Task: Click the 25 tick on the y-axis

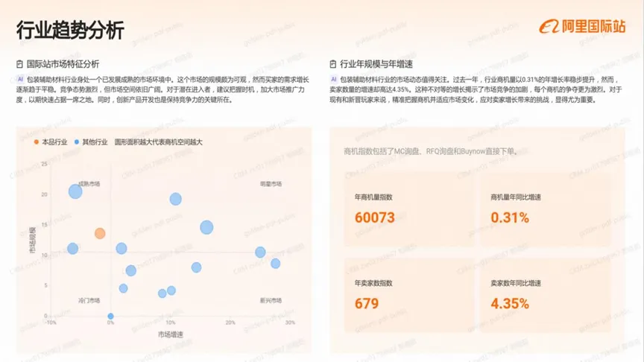Action: [x=45, y=164]
